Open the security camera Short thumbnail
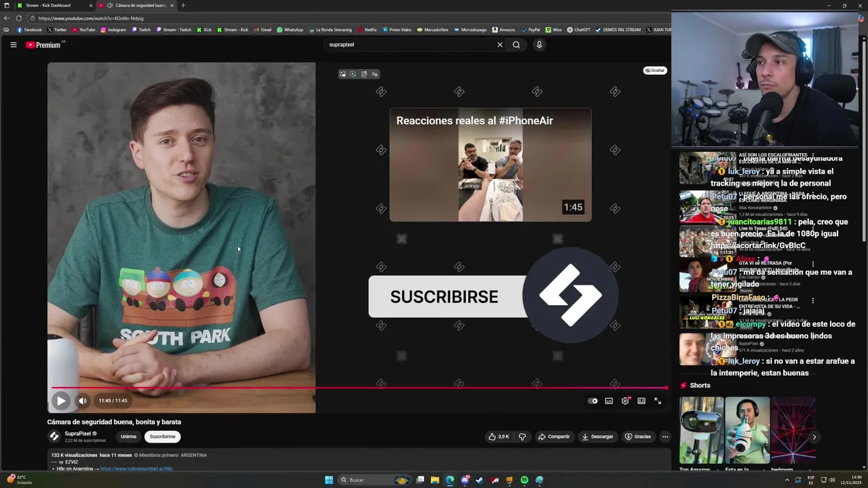 point(701,430)
